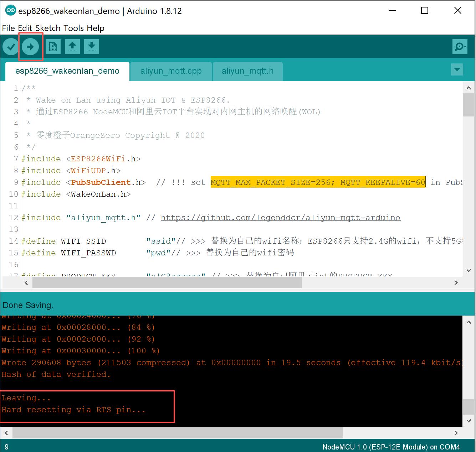Switch to the aliyun_mqtt.cpp tab

171,71
